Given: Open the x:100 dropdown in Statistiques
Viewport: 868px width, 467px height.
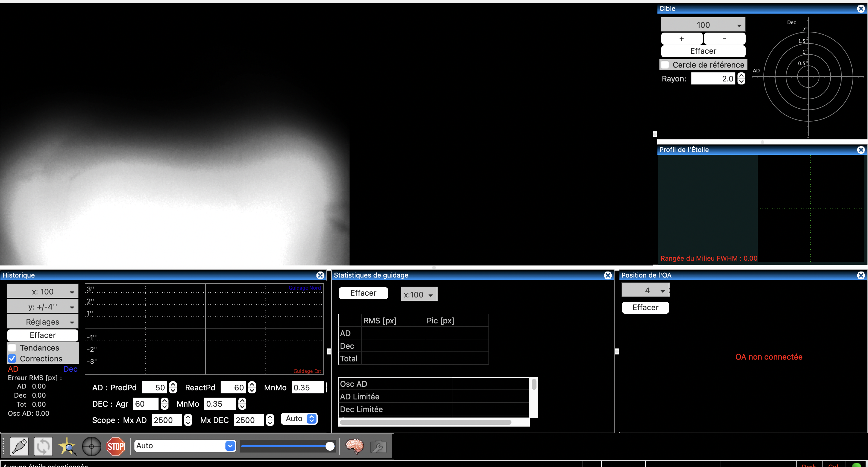Looking at the screenshot, I should (419, 294).
